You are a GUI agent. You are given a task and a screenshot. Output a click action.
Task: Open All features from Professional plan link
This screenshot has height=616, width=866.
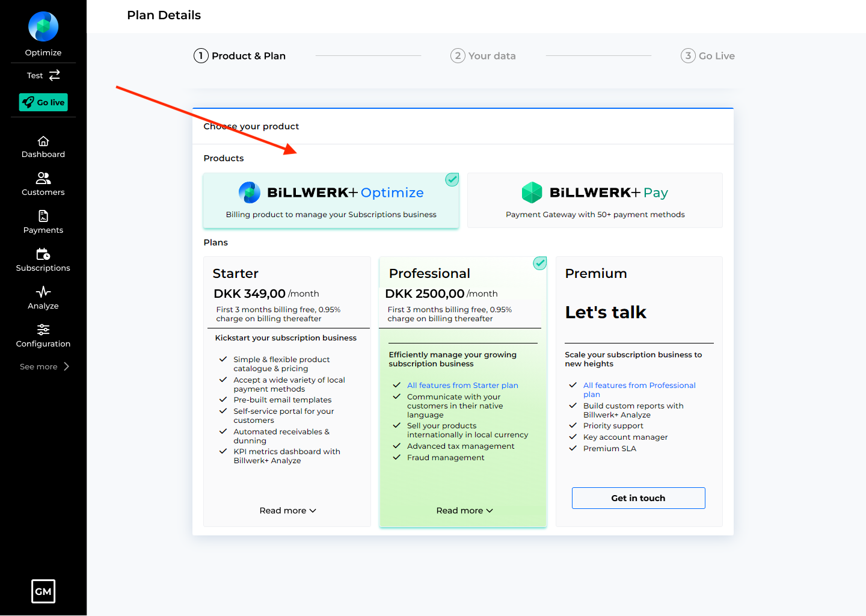(639, 390)
